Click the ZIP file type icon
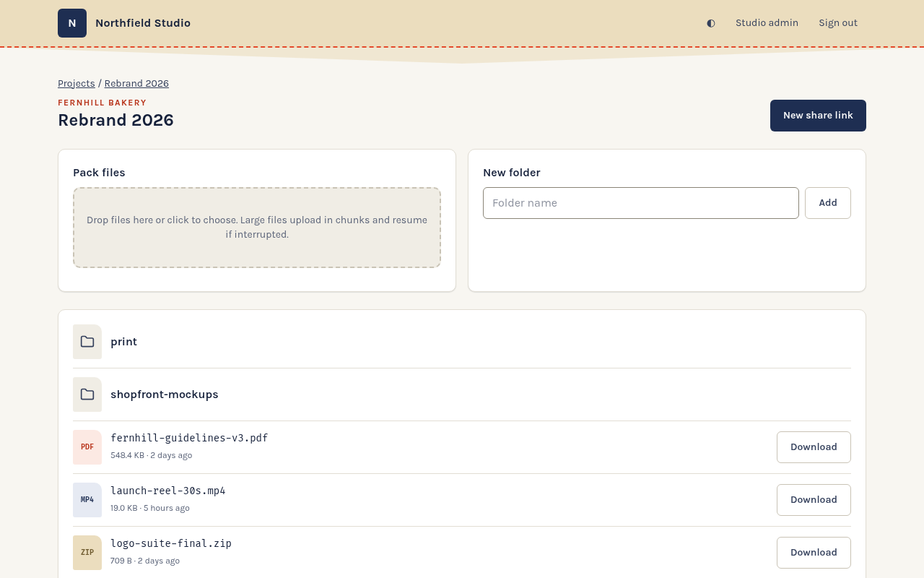The image size is (924, 578). pos(87,553)
